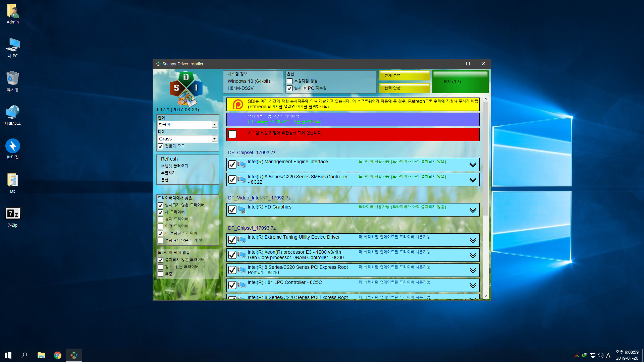Image resolution: width=644 pixels, height=362 pixels.
Task: Expand Xeon DRAM Controller driver details
Action: [x=473, y=255]
